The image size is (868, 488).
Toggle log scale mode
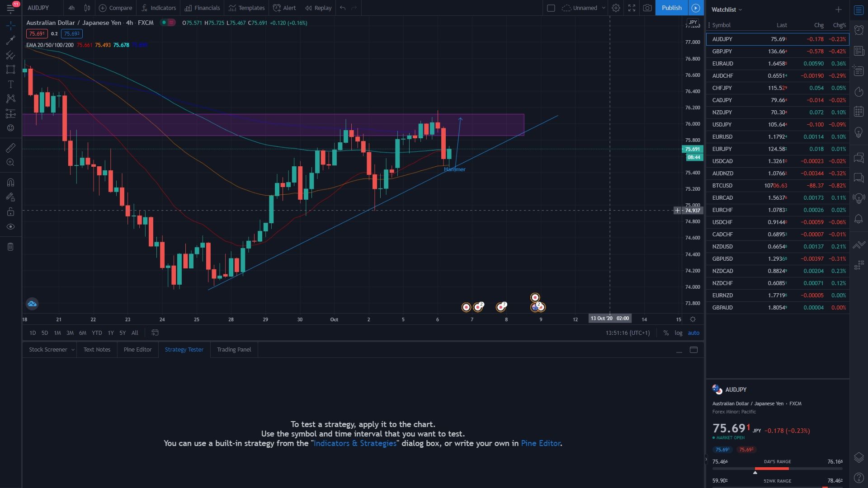[679, 333]
